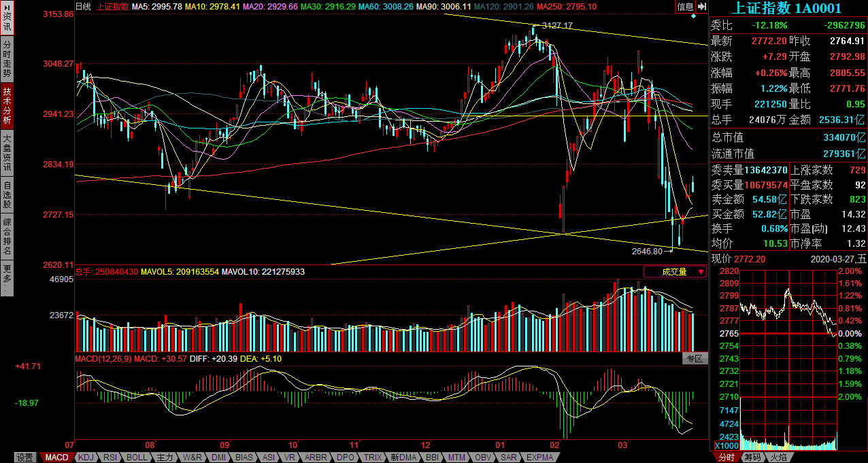
Task: Open the 自选股 sidebar tab
Action: (7, 194)
